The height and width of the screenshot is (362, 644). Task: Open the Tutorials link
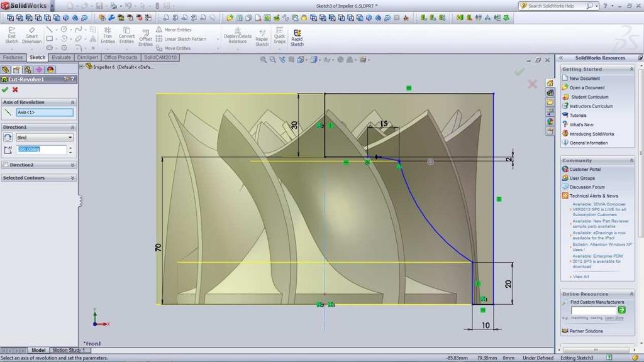[x=578, y=116]
